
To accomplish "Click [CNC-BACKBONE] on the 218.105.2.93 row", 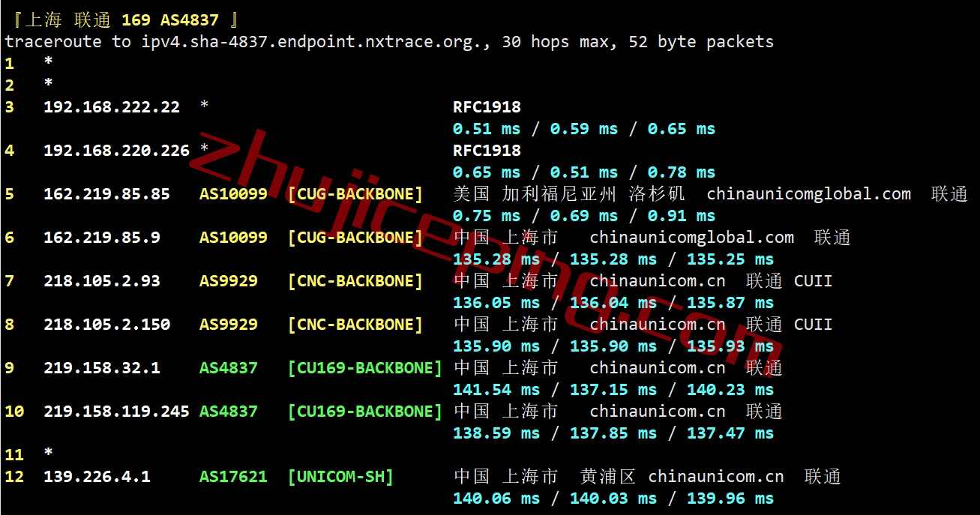I will (x=355, y=281).
